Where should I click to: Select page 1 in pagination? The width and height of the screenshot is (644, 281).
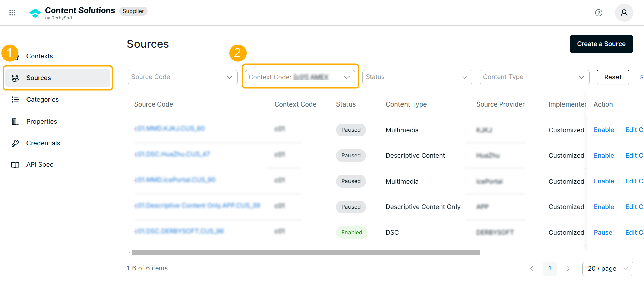550,268
